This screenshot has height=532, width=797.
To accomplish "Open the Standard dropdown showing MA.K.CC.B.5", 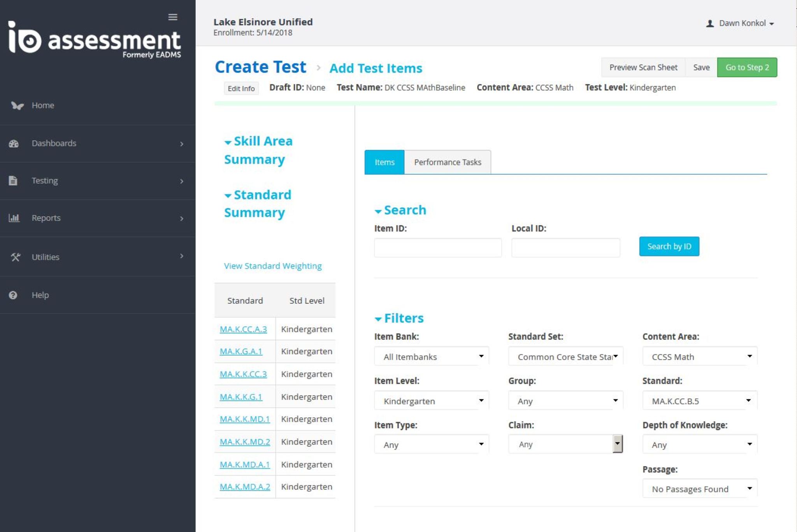I will (x=699, y=401).
